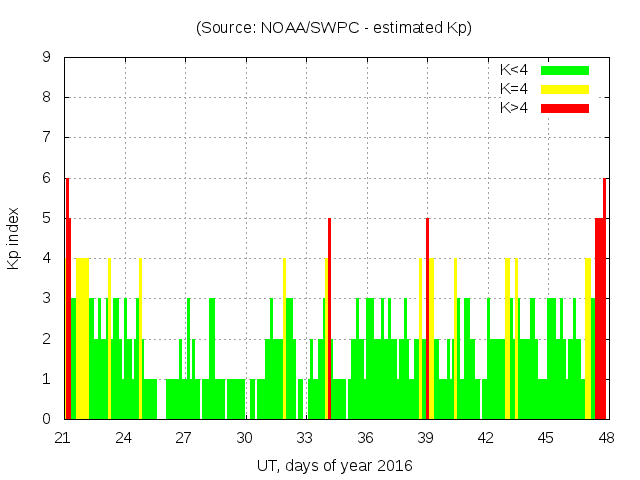Click the yellow K=4 legend swatch
The image size is (640, 480).
coord(565,89)
